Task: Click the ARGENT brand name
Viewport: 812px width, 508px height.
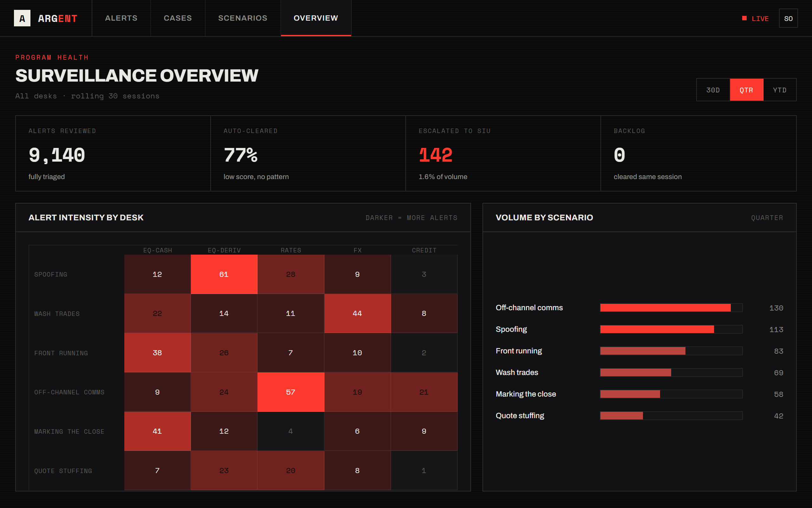Action: pyautogui.click(x=58, y=18)
